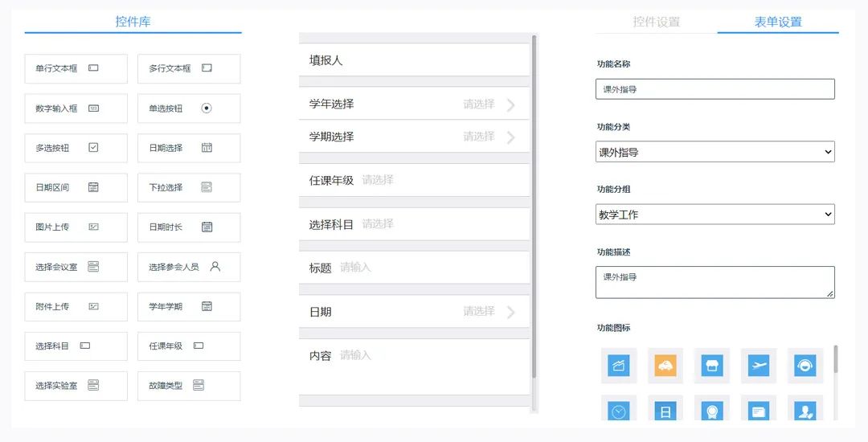Click the form preview vertical scrollbar
The image size is (868, 442).
click(534, 207)
